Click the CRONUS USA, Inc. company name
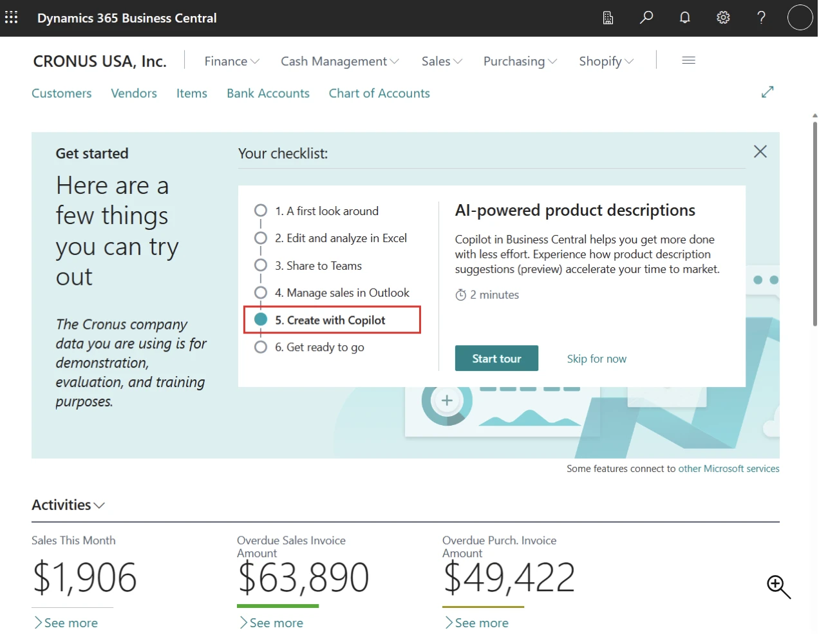 point(100,61)
